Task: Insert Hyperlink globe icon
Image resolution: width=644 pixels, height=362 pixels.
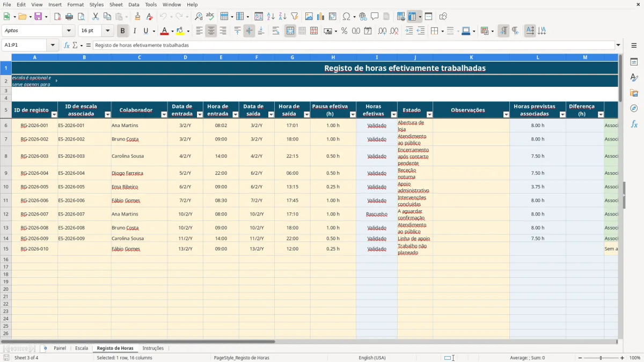Action: pyautogui.click(x=363, y=17)
